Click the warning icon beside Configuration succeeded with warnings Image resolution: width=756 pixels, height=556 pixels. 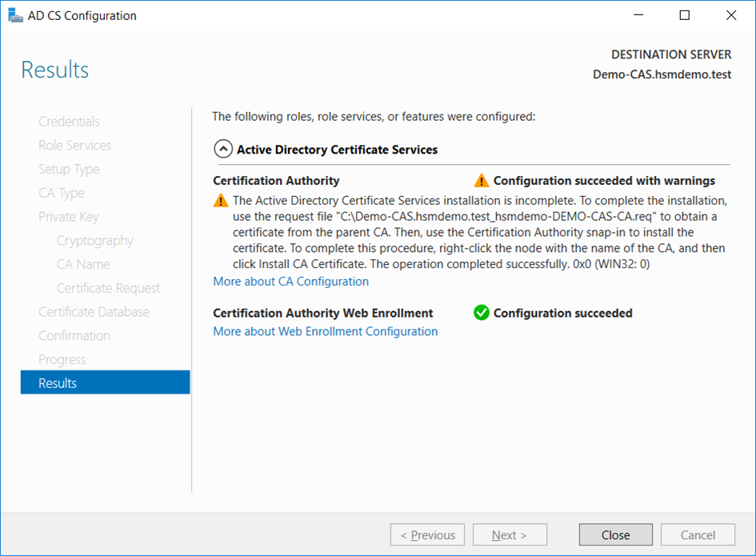(481, 181)
